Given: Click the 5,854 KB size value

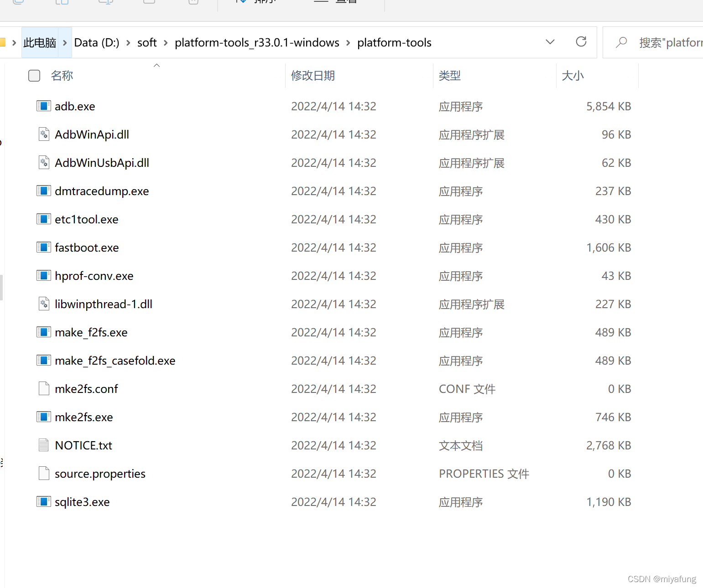Looking at the screenshot, I should point(609,107).
